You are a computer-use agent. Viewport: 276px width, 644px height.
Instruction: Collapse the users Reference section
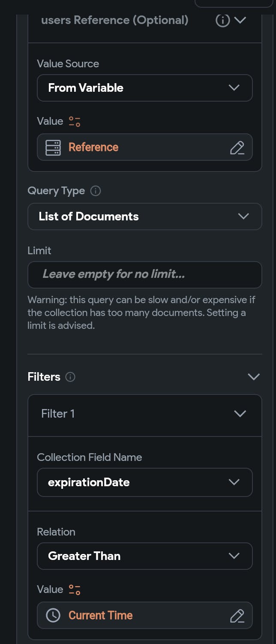[240, 20]
